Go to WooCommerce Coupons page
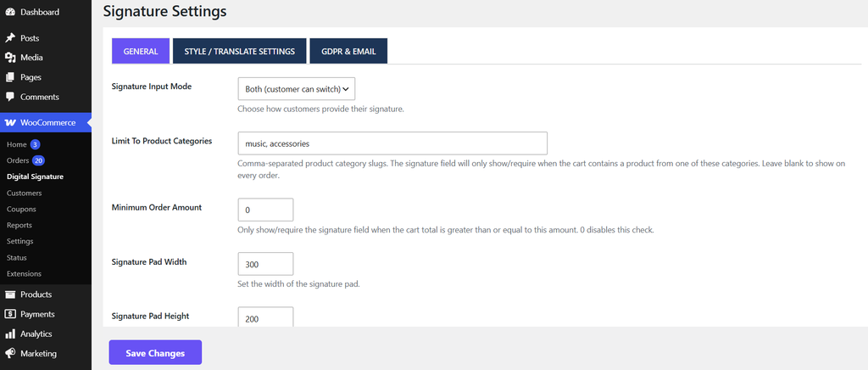This screenshot has height=370, width=868. (21, 210)
